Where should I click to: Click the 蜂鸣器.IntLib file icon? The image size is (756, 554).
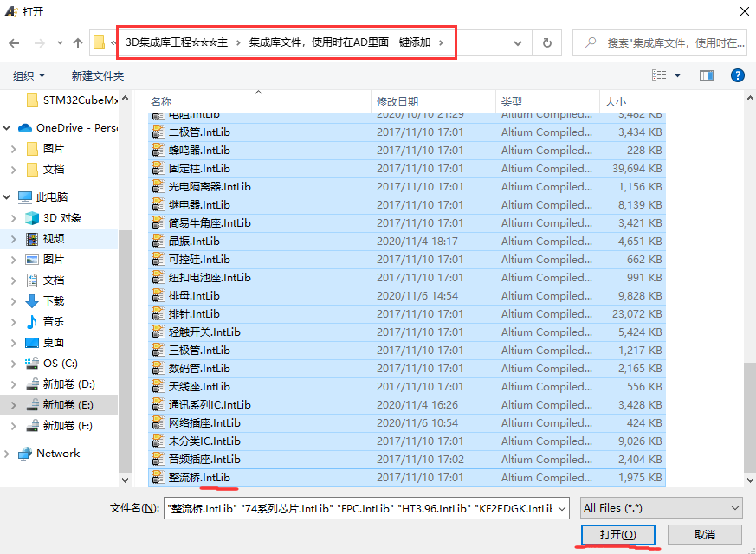[158, 151]
